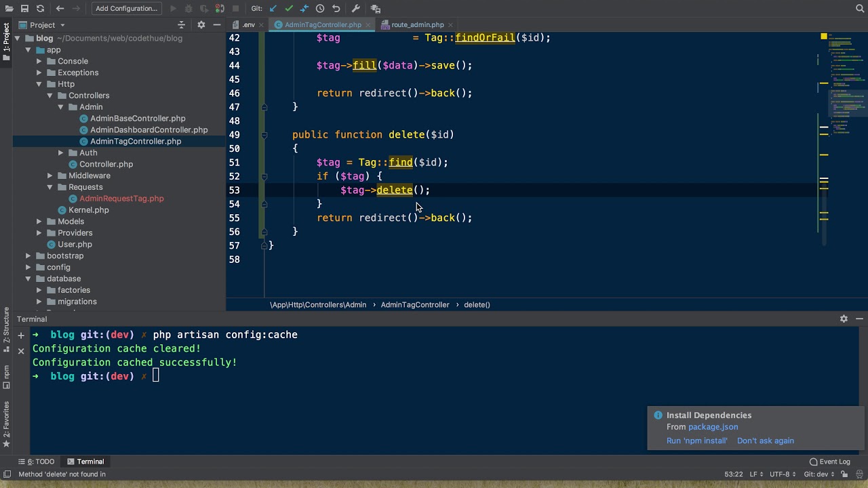Collapse the Http folder
868x488 pixels.
click(x=39, y=84)
